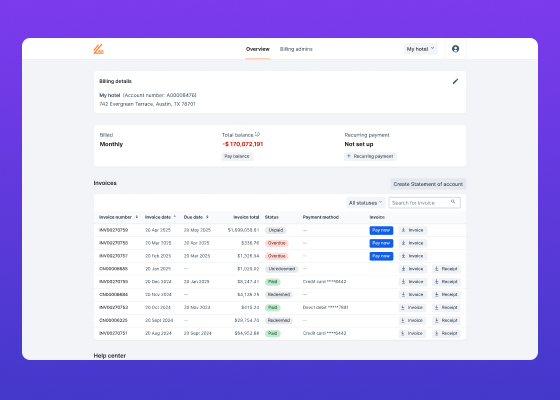Image resolution: width=560 pixels, height=400 pixels.
Task: Download Invoice for 20 Feb 2025 row
Action: (412, 256)
